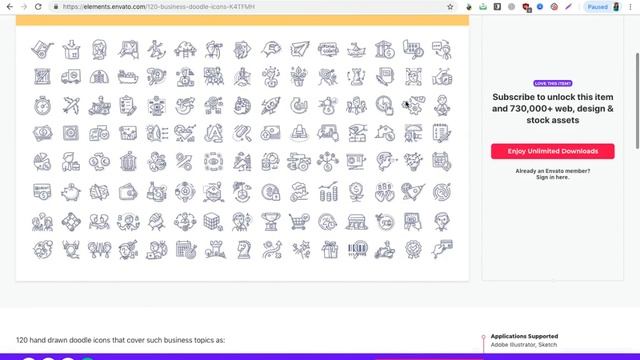Click 'Already an Envato member?' text
Viewport: 640px width, 360px height.
553,171
